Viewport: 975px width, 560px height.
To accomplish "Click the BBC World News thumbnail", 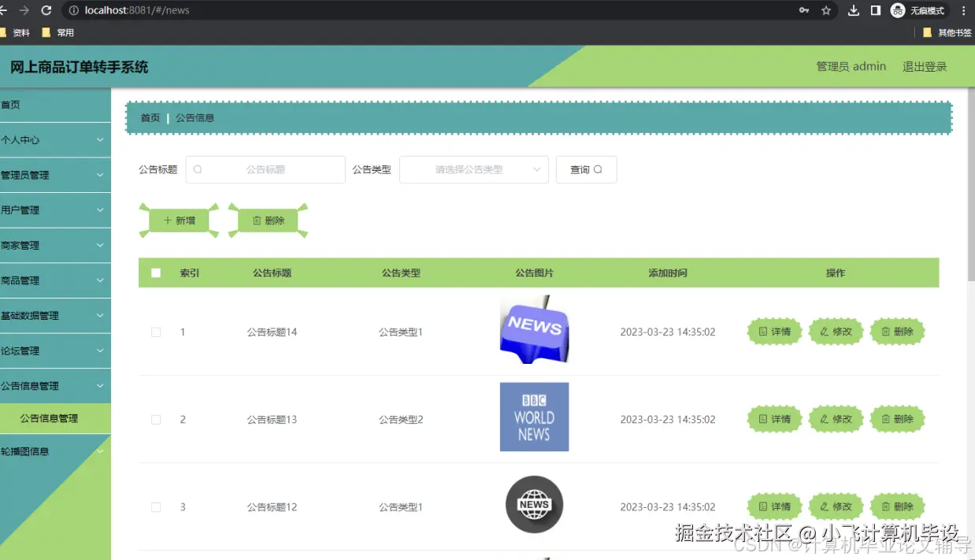I will pos(534,417).
